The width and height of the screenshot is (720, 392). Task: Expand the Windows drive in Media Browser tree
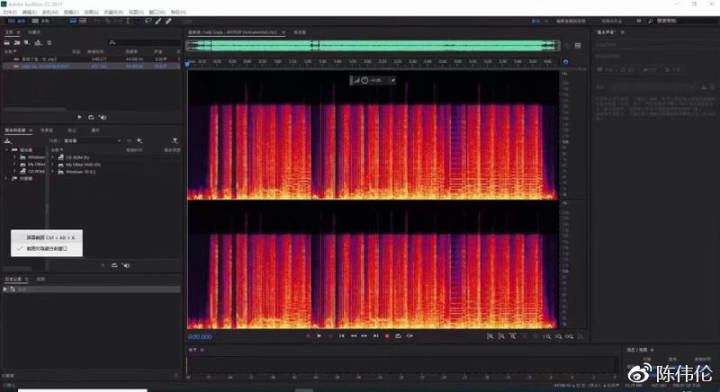pos(15,157)
